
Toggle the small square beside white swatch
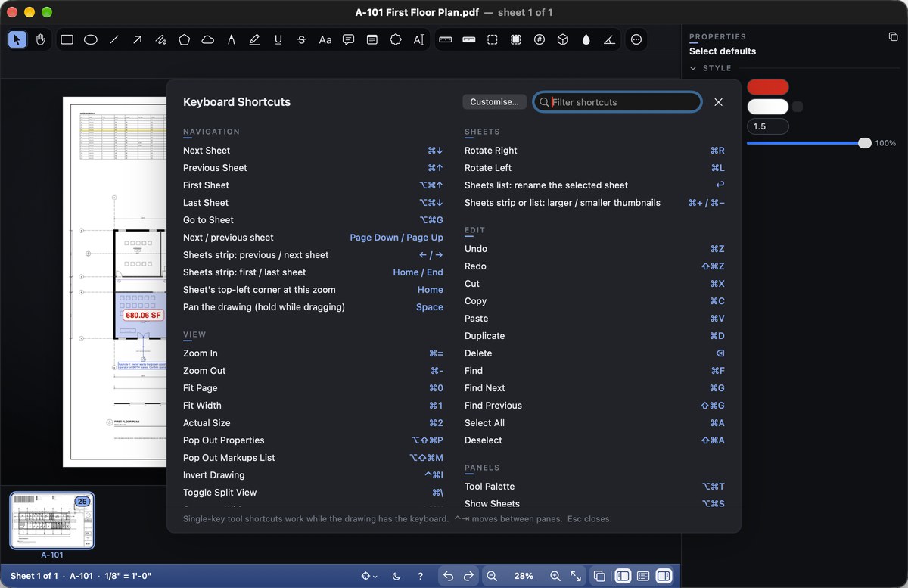coord(798,107)
